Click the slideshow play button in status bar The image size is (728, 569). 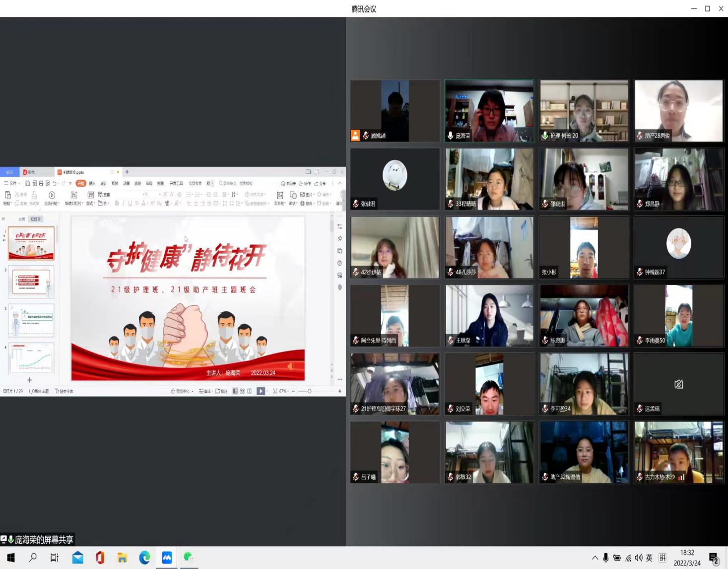pyautogui.click(x=261, y=391)
